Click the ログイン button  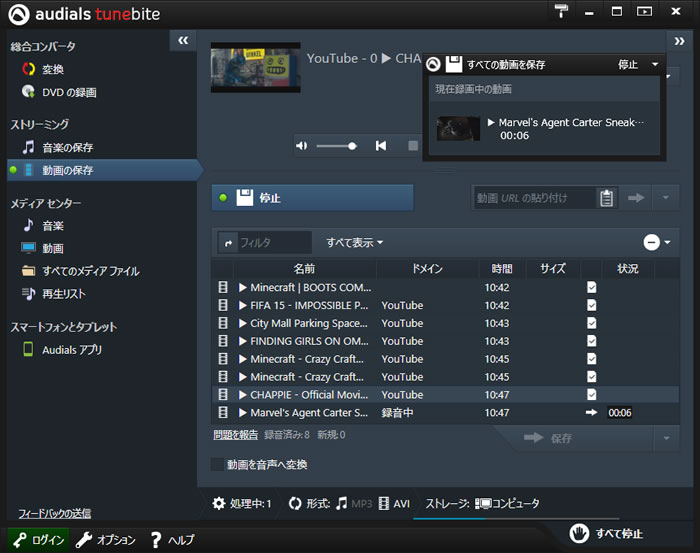pos(38,540)
